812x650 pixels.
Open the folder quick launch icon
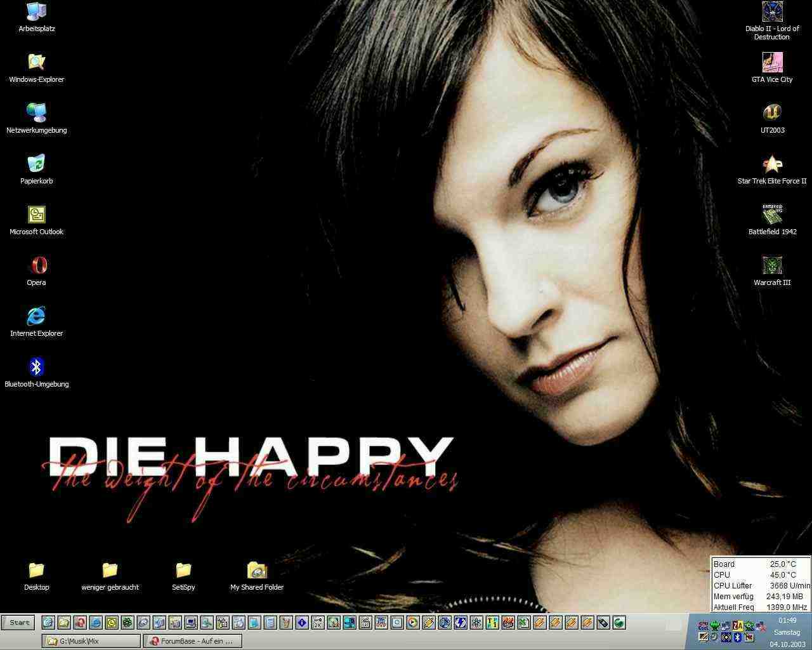(64, 623)
